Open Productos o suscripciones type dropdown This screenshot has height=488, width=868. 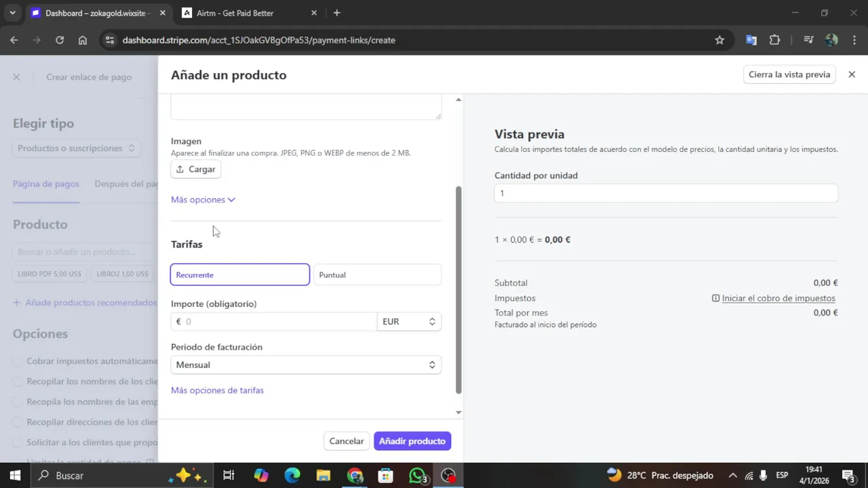pos(77,148)
